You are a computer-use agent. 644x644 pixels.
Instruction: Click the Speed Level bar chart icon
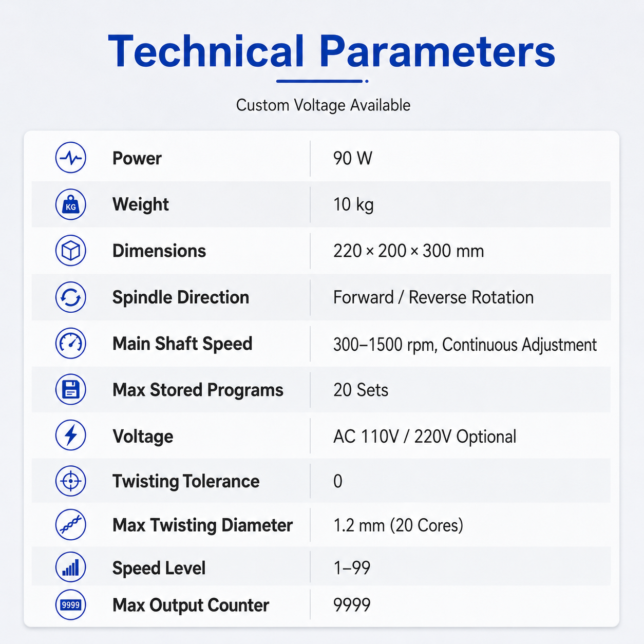70,567
